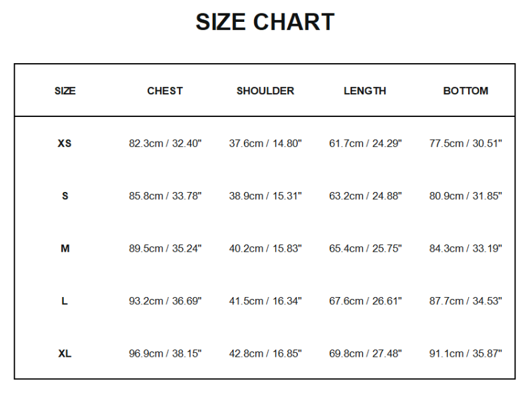Screen dimensions: 532x394
Task: Click the SIZE CHART title
Action: 265,23
